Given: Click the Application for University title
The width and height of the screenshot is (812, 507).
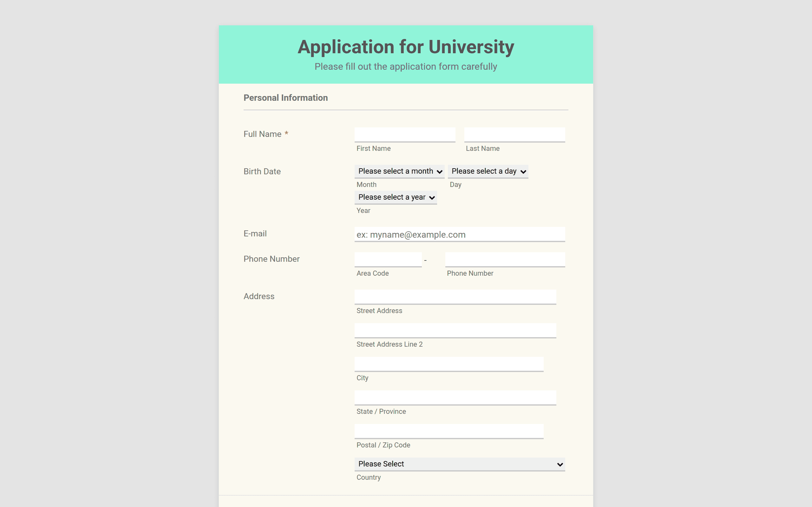Looking at the screenshot, I should [406, 47].
